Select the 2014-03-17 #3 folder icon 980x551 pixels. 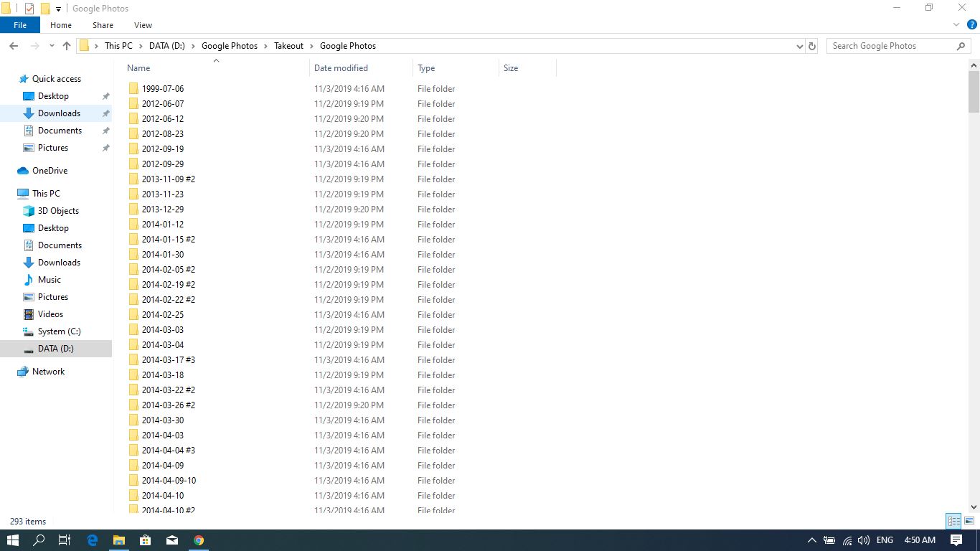point(133,360)
